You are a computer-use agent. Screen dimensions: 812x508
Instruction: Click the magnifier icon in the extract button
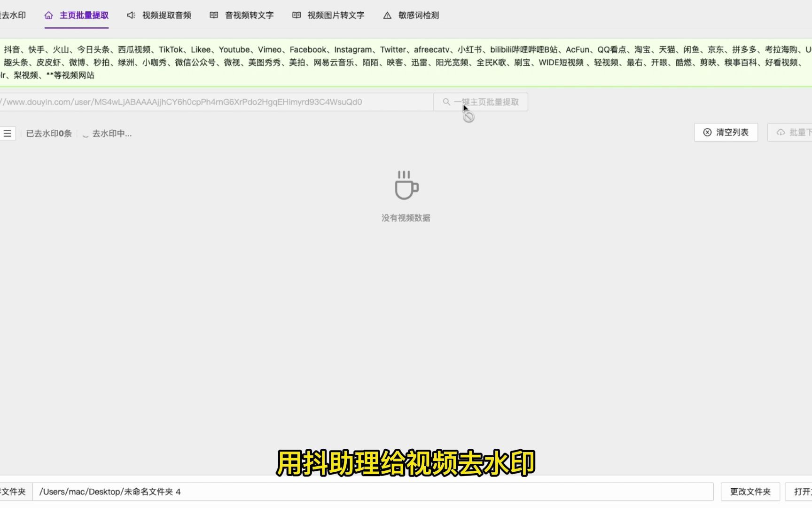click(446, 102)
